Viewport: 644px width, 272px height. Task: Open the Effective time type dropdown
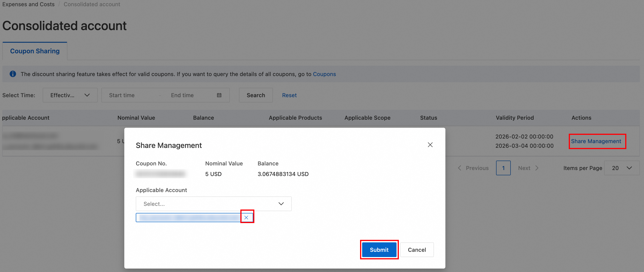tap(70, 95)
